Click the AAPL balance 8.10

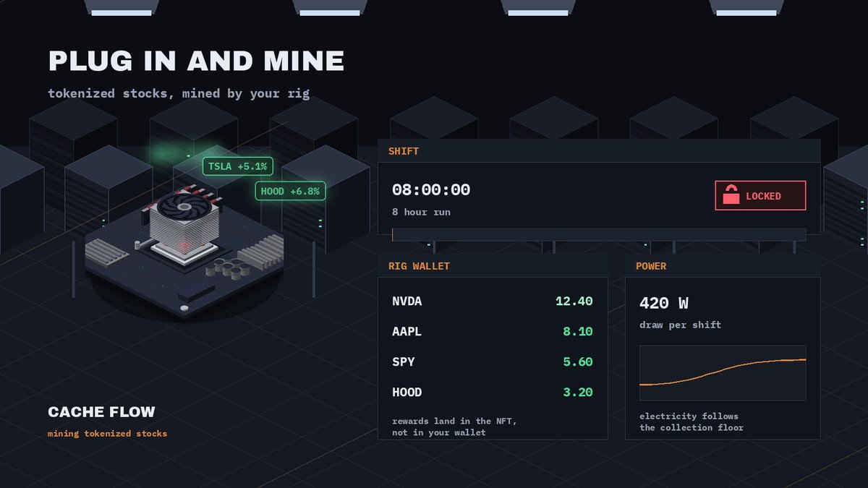coord(578,332)
